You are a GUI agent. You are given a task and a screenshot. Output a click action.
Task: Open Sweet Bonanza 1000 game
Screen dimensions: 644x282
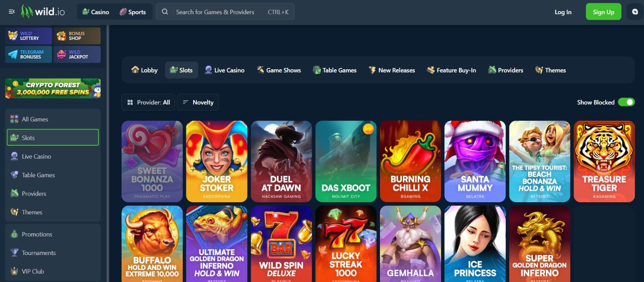[152, 161]
